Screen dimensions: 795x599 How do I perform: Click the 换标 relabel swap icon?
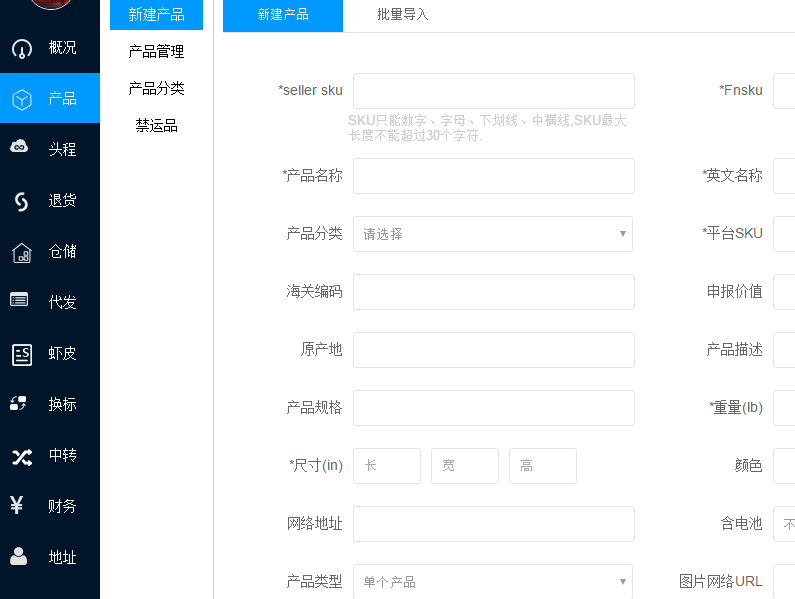click(18, 403)
